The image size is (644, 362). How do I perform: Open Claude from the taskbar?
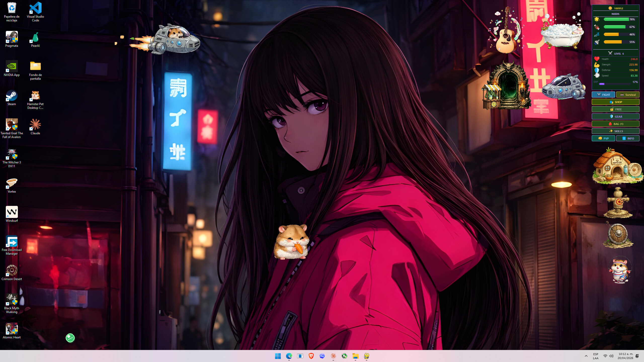pos(333,356)
